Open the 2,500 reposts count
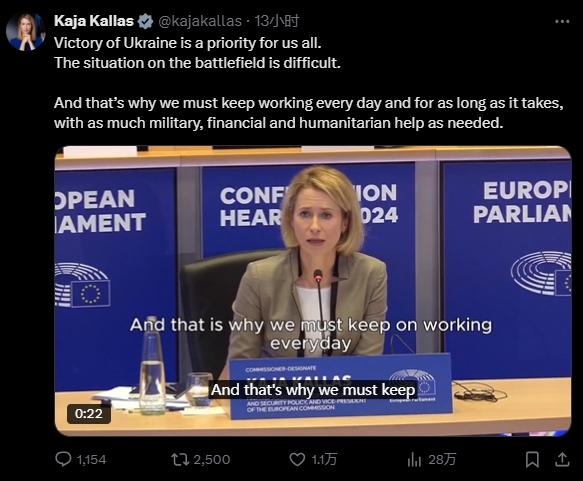 (x=212, y=460)
